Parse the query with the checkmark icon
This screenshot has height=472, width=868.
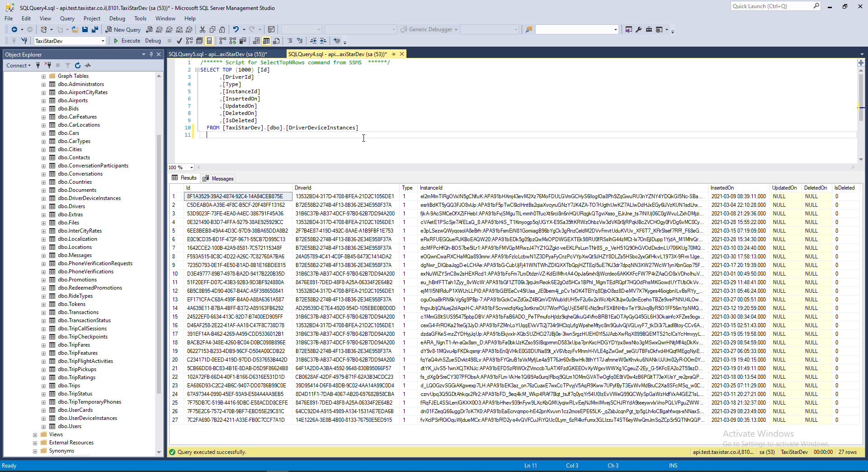(179, 41)
